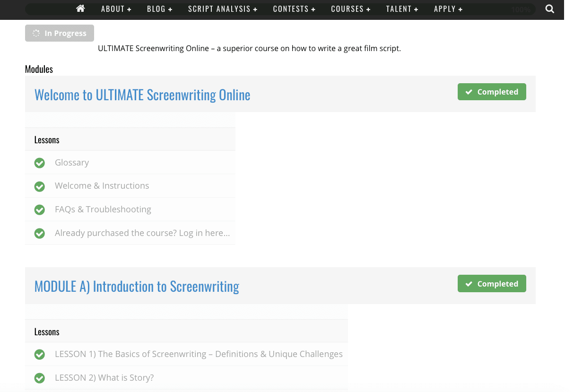Click the green check beside Glossary

tap(40, 163)
